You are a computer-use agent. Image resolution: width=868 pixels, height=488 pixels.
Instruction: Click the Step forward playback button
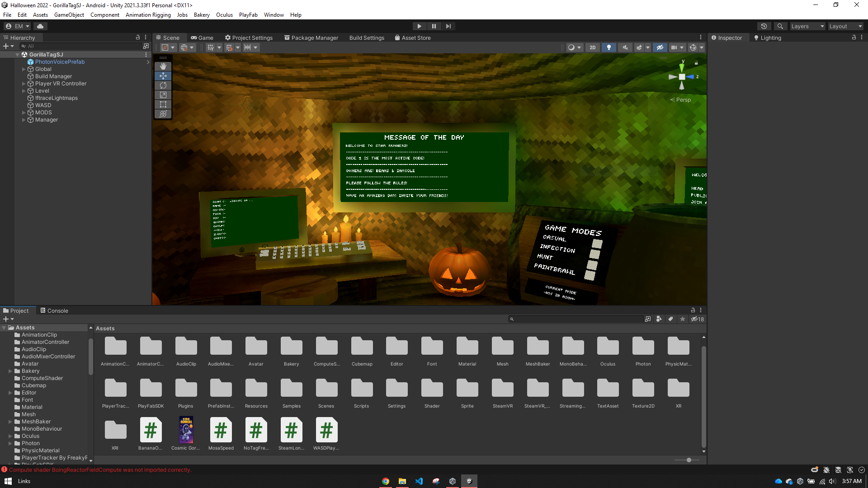point(448,26)
